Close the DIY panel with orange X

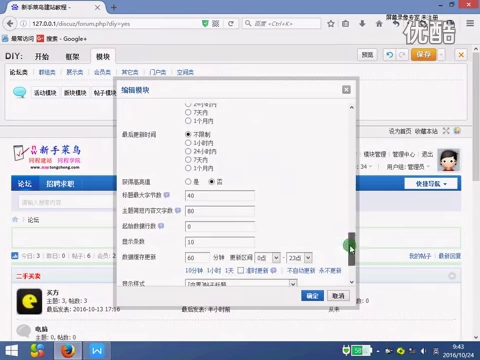point(461,55)
